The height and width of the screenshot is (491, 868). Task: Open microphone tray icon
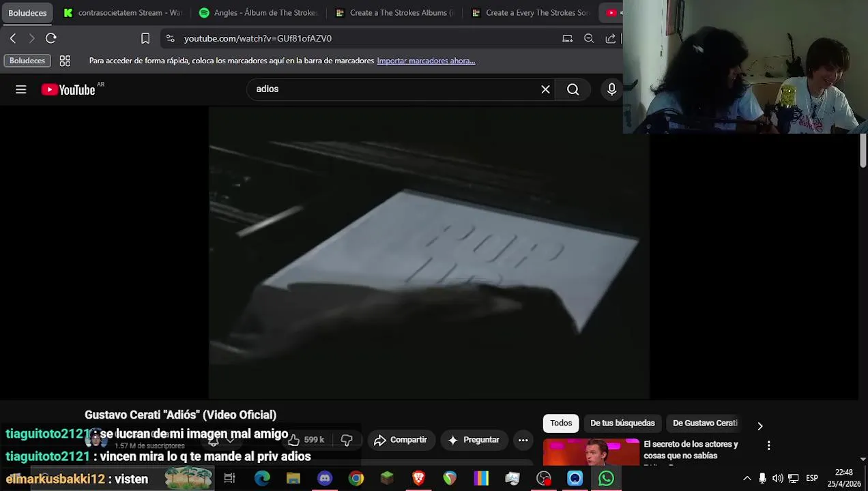click(x=762, y=478)
